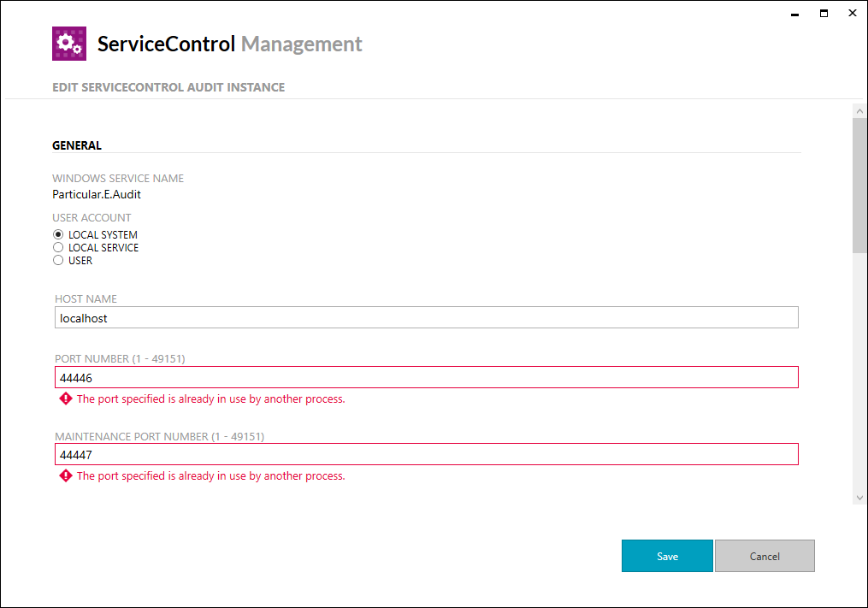Image resolution: width=868 pixels, height=608 pixels.
Task: Click the EDIT SERVICECONTROL AUDIT INSTANCE heading
Action: click(x=168, y=87)
